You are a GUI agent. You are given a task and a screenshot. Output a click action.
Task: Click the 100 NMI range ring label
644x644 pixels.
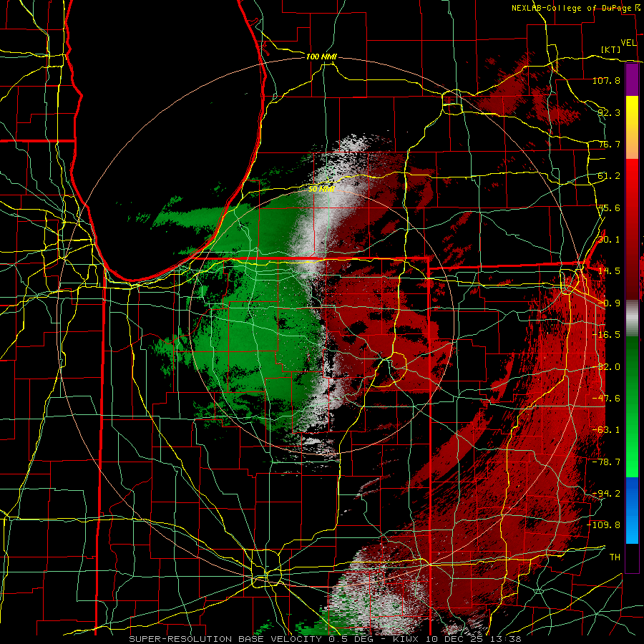[321, 57]
